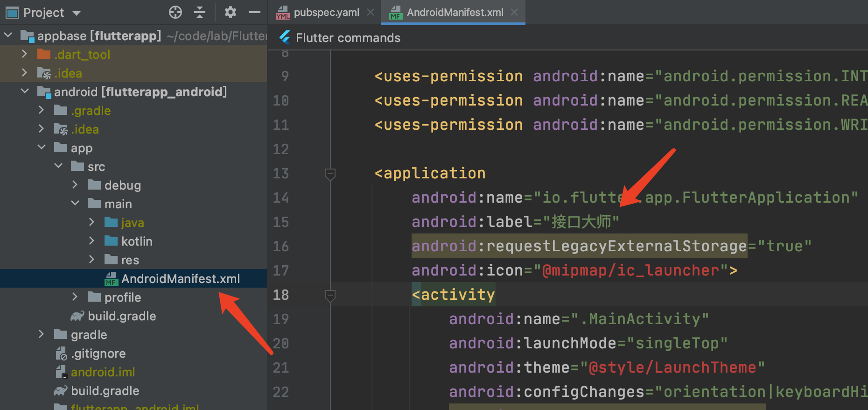Open the Project view dropdown
This screenshot has width=868, height=410.
pyautogui.click(x=77, y=13)
